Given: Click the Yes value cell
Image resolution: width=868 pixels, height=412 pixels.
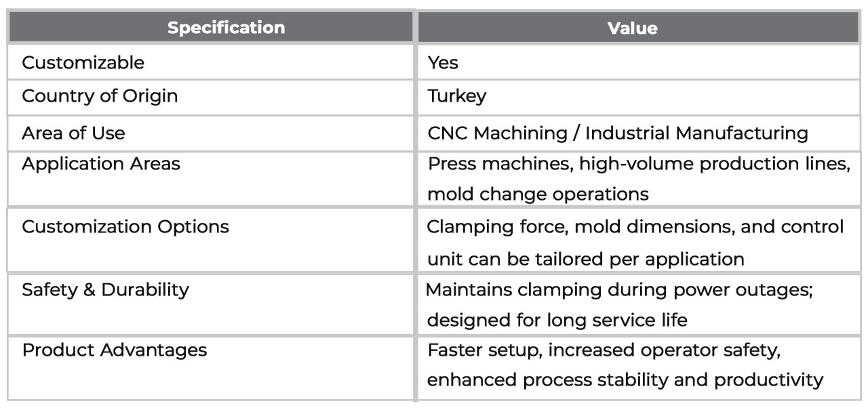Looking at the screenshot, I should 443,63.
